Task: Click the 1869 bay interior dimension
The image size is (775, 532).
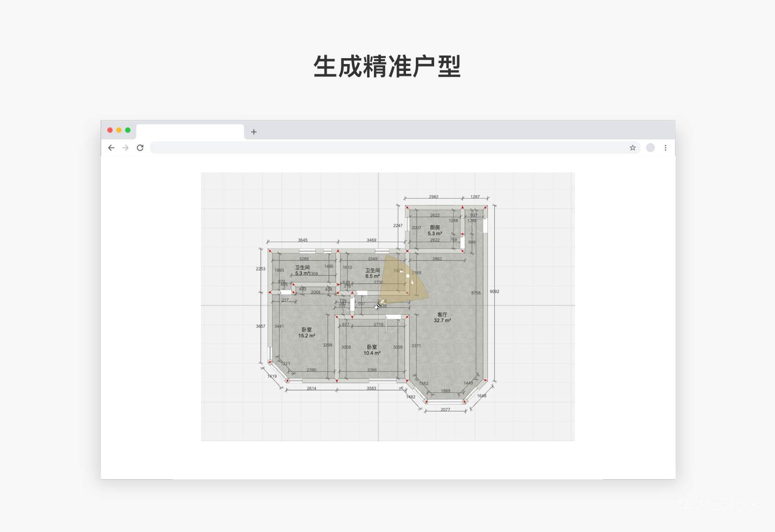Action: tap(445, 391)
